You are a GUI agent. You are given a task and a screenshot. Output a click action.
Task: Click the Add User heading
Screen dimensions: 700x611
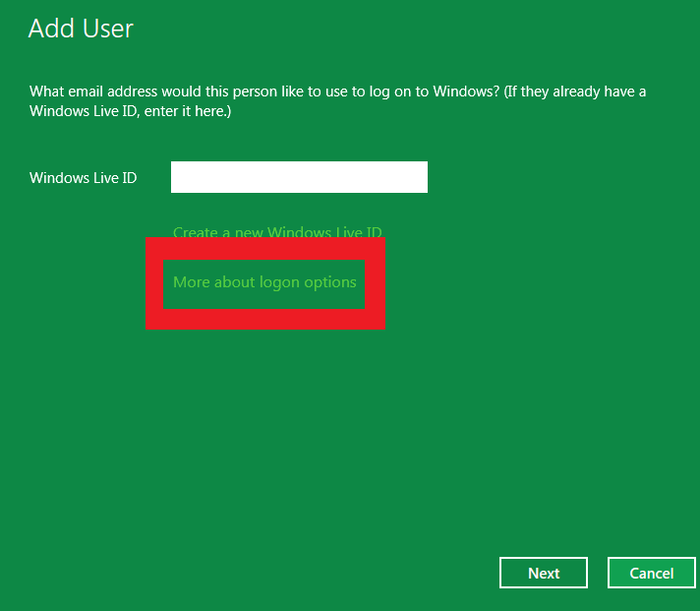pyautogui.click(x=81, y=29)
